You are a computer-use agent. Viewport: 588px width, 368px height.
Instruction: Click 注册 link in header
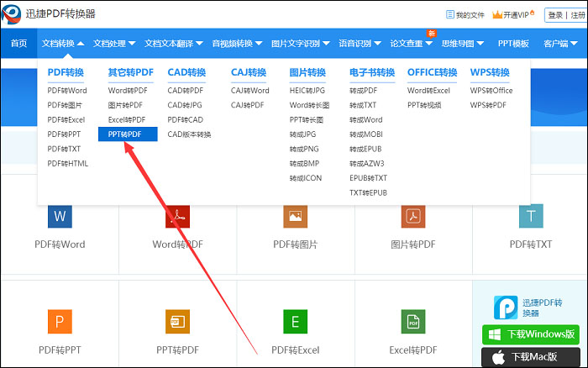click(578, 15)
